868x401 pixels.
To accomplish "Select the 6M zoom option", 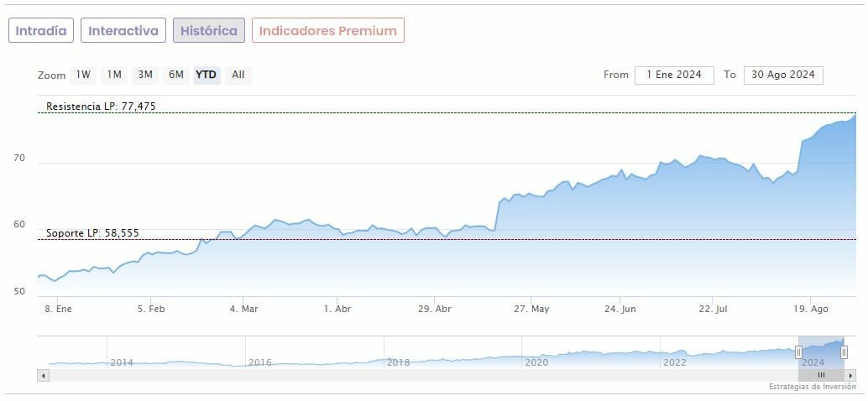I will (x=175, y=75).
